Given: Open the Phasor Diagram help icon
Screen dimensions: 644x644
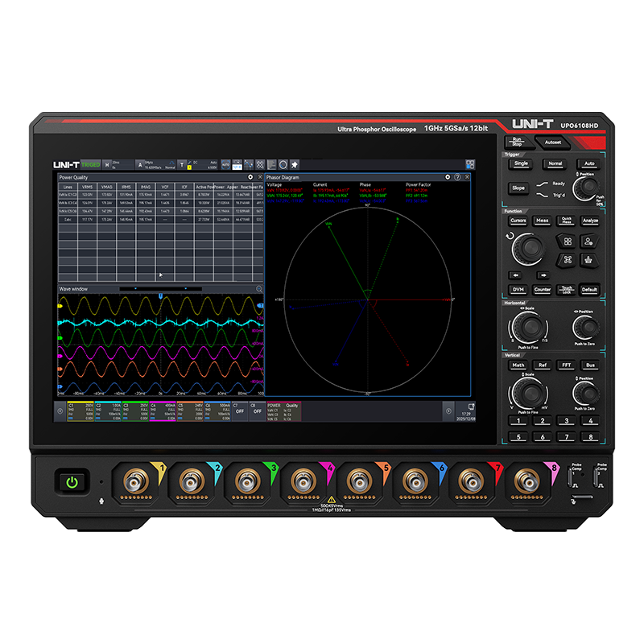Looking at the screenshot, I should pos(457,177).
